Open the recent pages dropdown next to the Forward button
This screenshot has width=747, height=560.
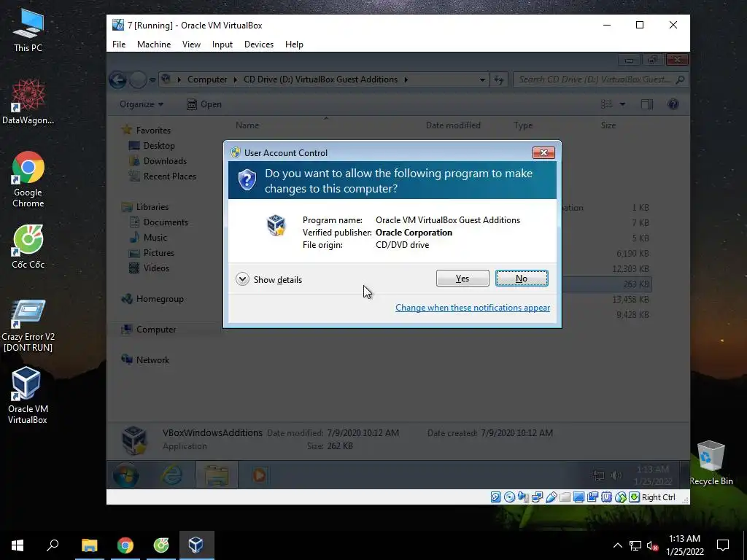152,80
